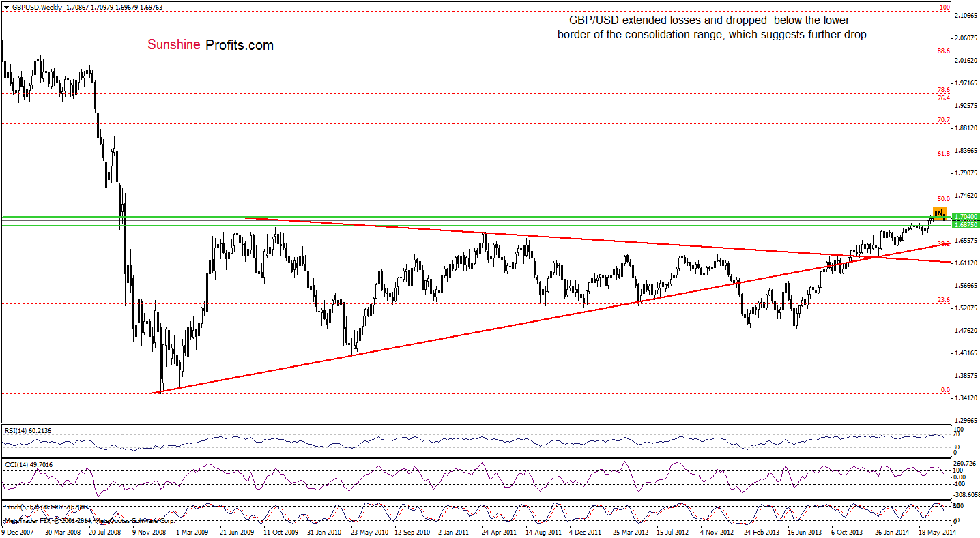Click the 78.6 Fibonacci level label

pos(943,89)
